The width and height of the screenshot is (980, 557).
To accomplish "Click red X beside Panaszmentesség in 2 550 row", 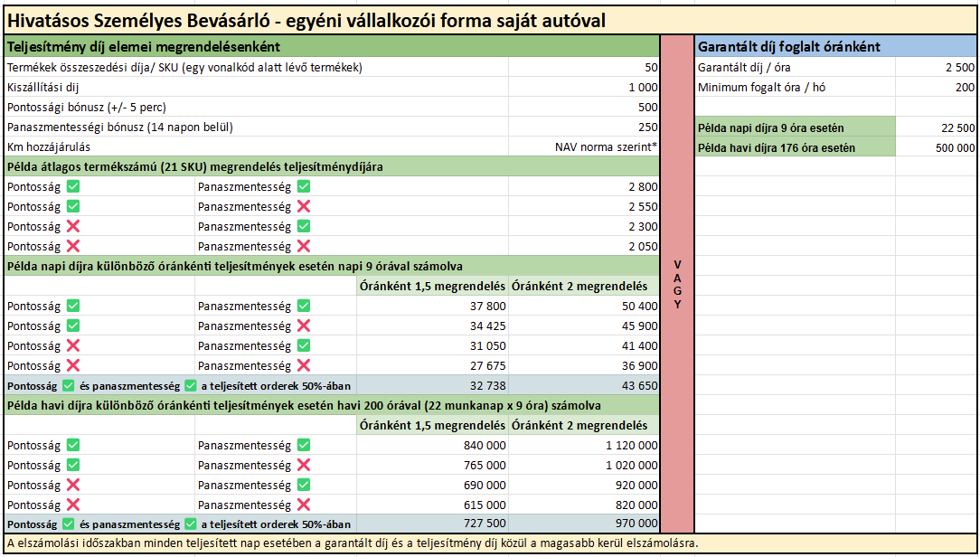I will coord(304,206).
